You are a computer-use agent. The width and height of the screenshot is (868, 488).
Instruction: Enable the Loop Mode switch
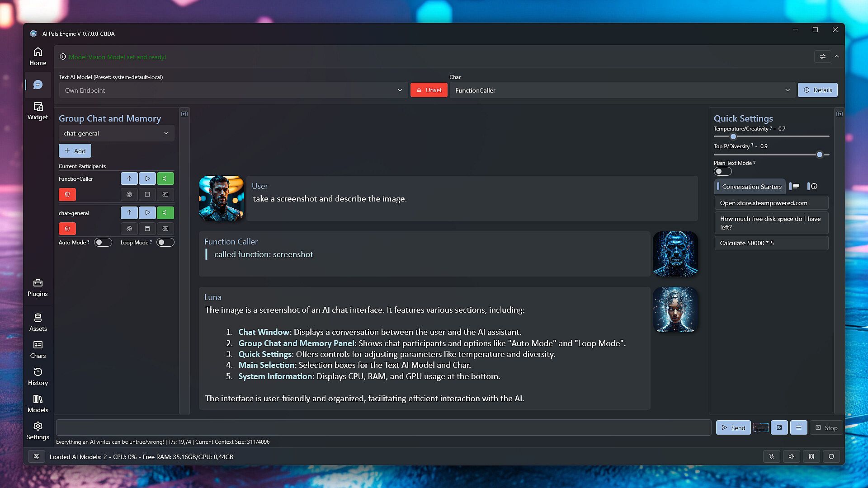(165, 243)
